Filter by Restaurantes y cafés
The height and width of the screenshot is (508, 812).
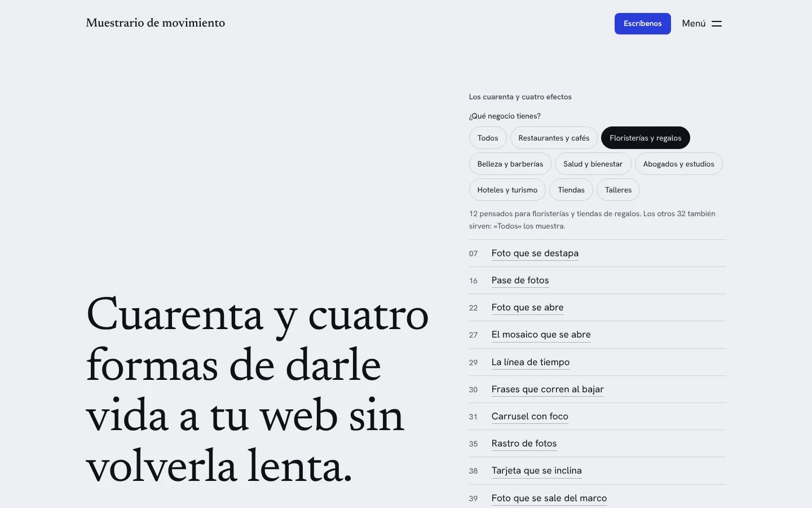pyautogui.click(x=554, y=138)
